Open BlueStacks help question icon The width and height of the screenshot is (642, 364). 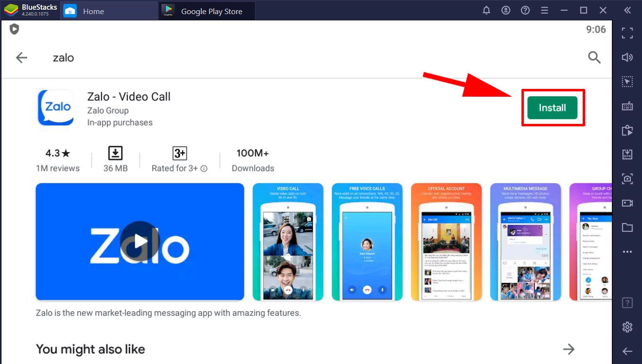(525, 10)
